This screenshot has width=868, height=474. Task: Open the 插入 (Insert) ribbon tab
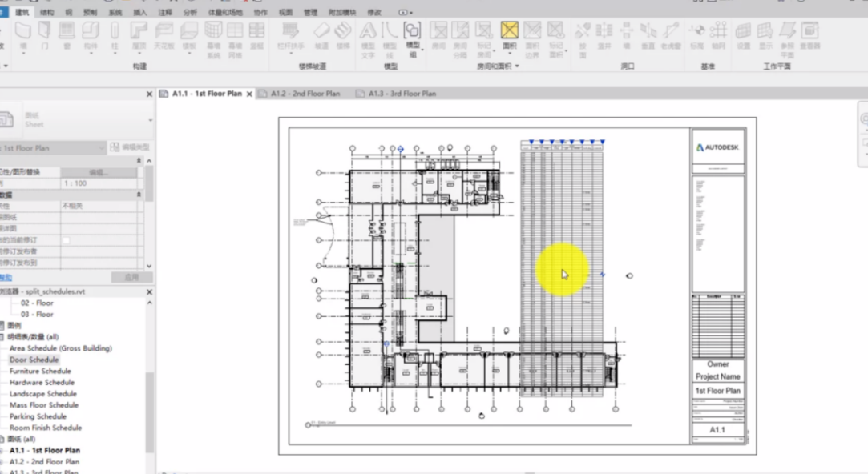140,12
